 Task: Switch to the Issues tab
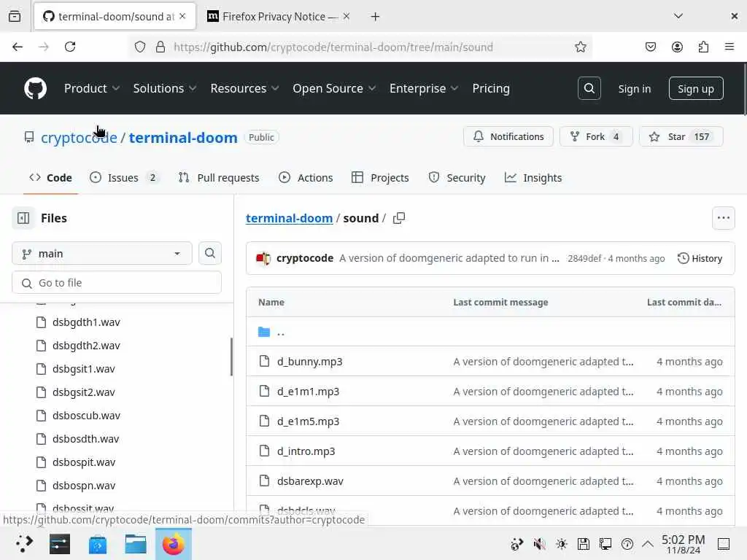click(x=124, y=178)
